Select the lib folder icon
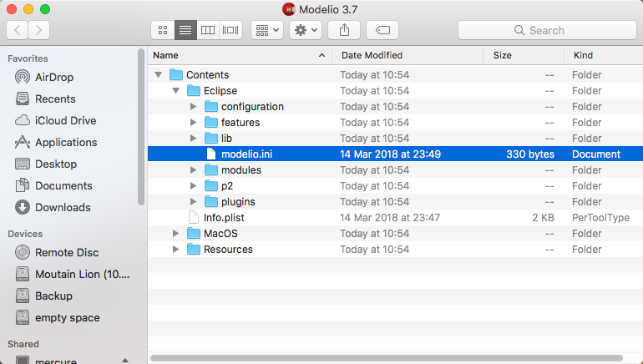Viewport: 643px width, 364px height. pos(211,138)
